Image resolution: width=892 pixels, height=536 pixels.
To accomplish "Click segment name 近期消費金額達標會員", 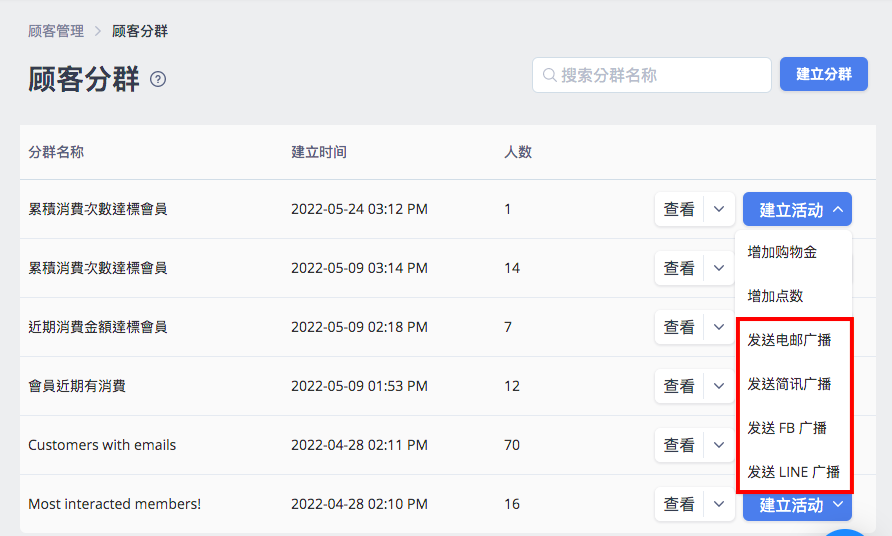I will tap(98, 327).
